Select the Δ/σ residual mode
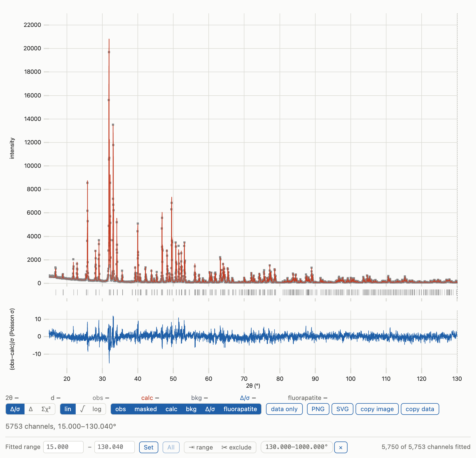This screenshot has width=476, height=458. (x=15, y=409)
